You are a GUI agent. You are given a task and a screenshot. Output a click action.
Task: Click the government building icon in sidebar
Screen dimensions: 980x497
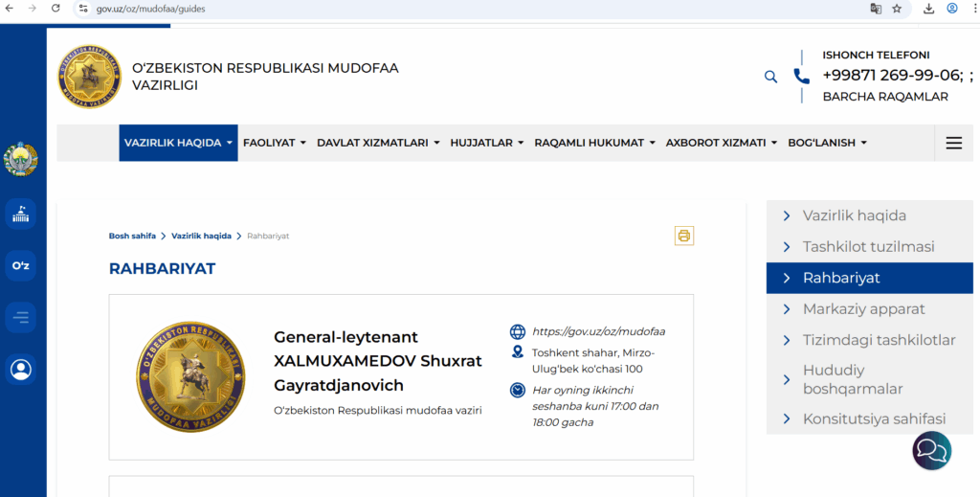20,215
